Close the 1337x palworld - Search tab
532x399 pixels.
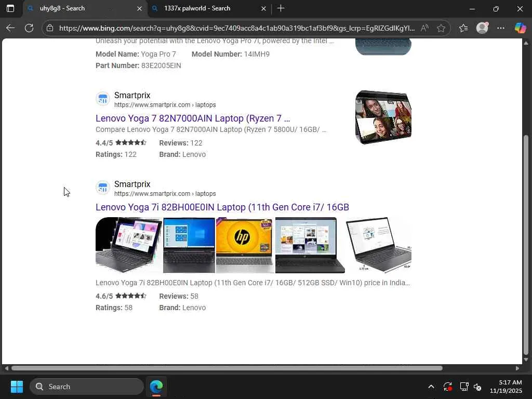pyautogui.click(x=263, y=8)
